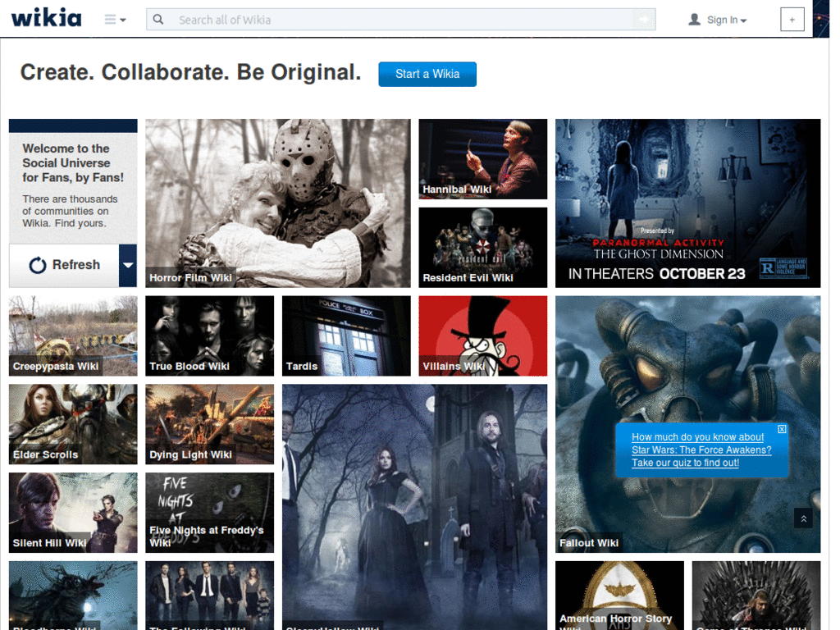Open the Sleepy Hollow large tile
The height and width of the screenshot is (630, 840).
(x=414, y=507)
